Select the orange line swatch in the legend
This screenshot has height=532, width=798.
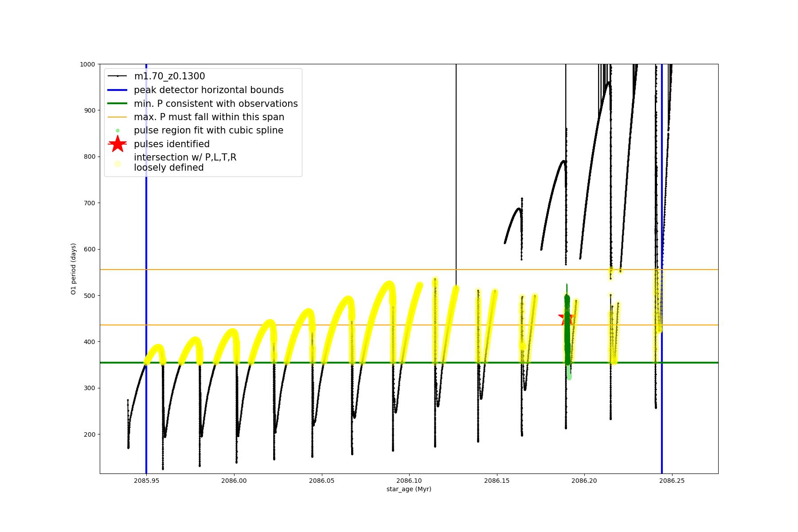coord(117,117)
